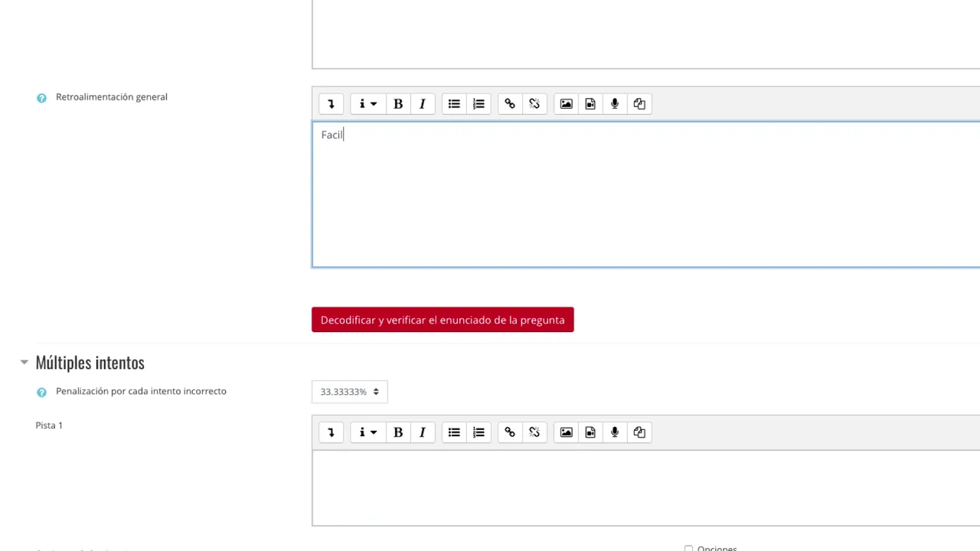Insert image in Pista 1 editor
Image resolution: width=980 pixels, height=551 pixels.
click(x=566, y=432)
